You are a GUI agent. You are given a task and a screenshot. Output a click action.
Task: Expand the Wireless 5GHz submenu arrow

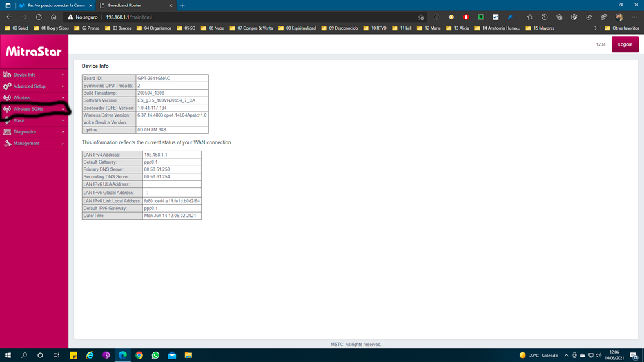tap(63, 109)
